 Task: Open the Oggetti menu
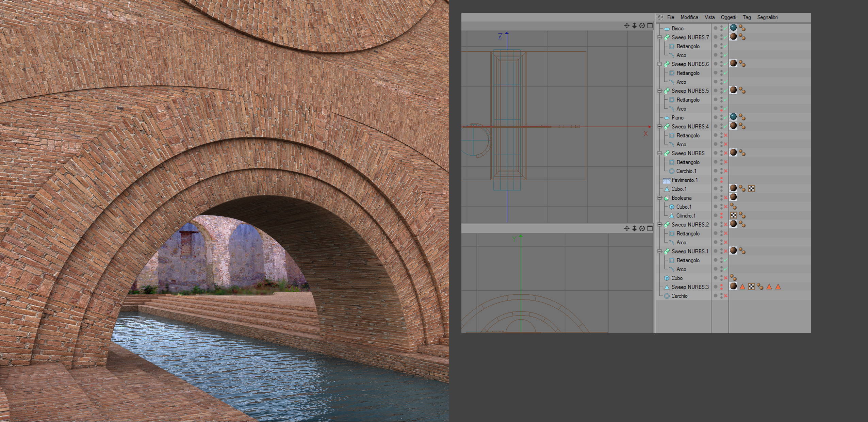[x=728, y=17]
